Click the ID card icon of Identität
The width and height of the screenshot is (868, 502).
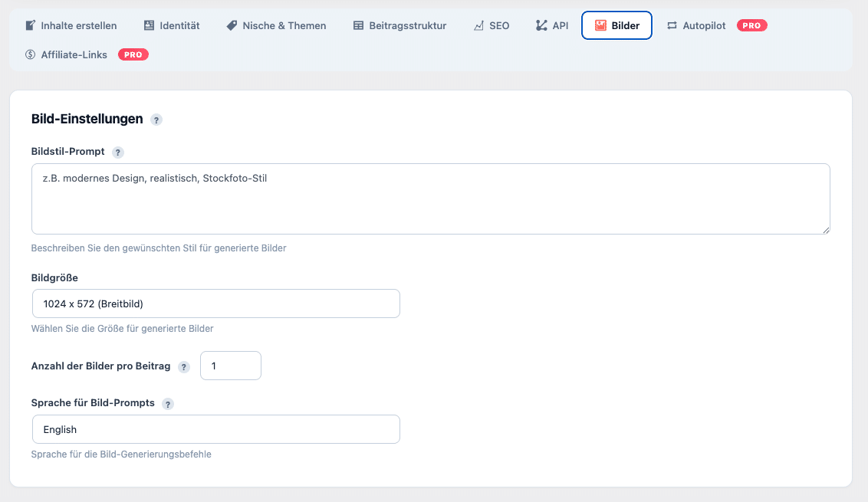(x=149, y=25)
